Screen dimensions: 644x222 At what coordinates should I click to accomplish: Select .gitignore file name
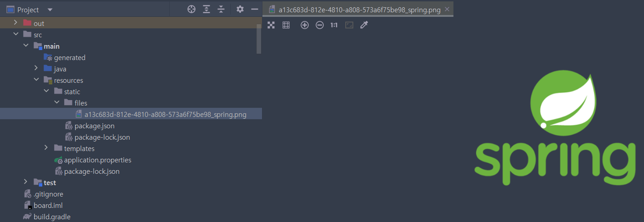[48, 194]
